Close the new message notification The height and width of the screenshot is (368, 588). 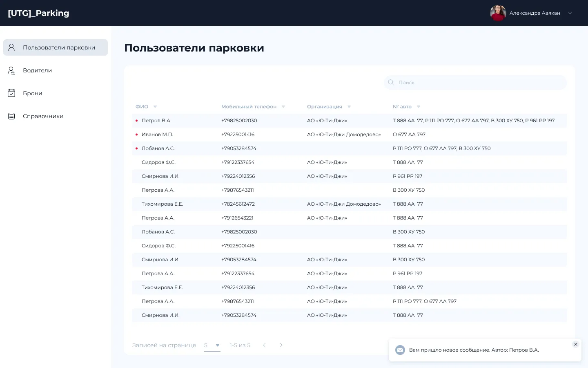coord(576,344)
